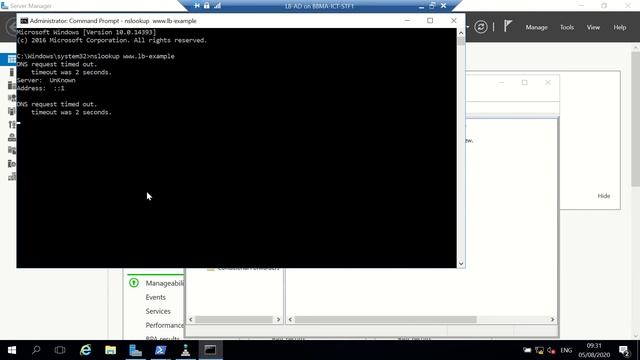Click left pane's horizontal scroll right arrow

(278, 320)
